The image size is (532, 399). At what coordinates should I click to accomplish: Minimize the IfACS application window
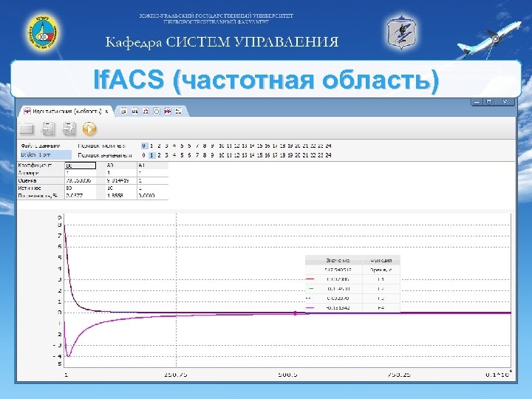point(477,102)
